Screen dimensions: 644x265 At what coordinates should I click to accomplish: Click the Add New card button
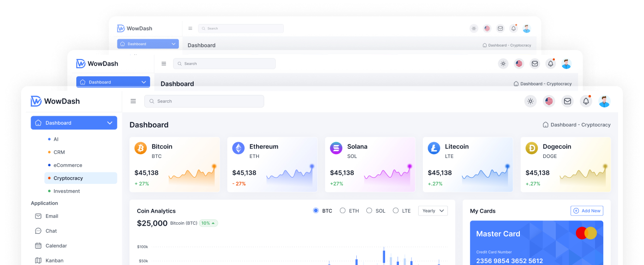586,211
